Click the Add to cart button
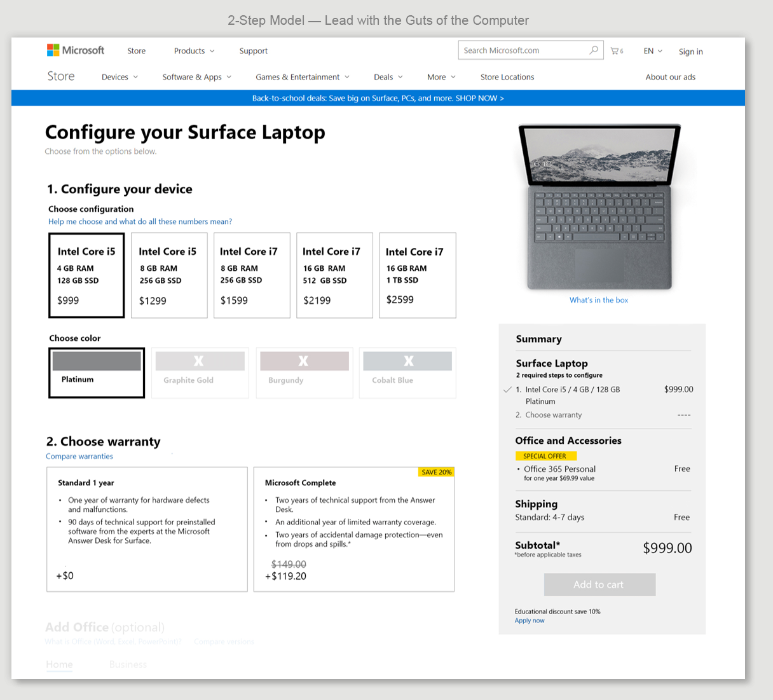Screen dimensions: 773x700 [599, 584]
